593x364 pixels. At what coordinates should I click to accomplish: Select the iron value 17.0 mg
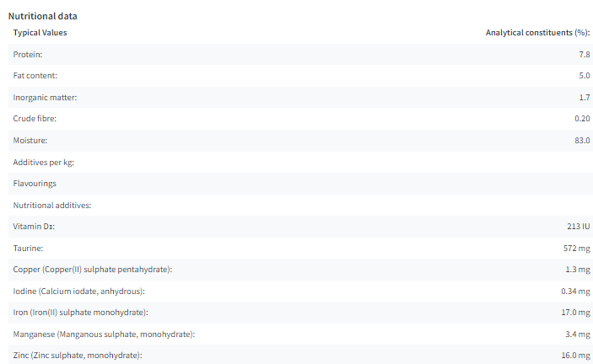pyautogui.click(x=575, y=313)
